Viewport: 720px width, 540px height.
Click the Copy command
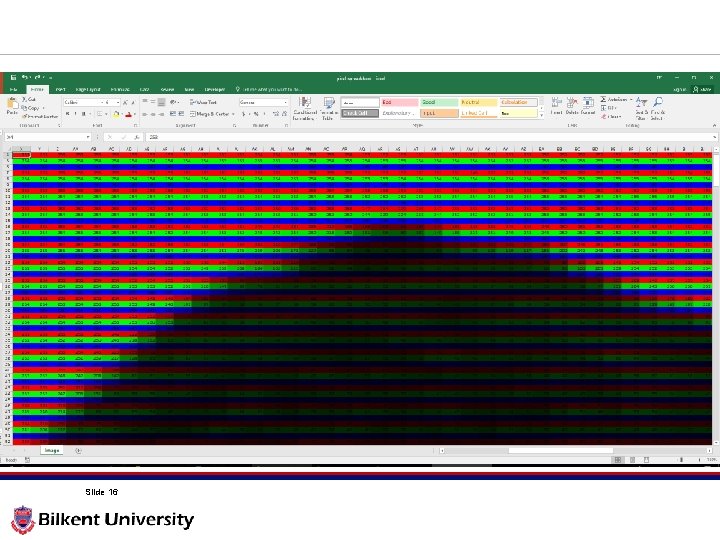pyautogui.click(x=31, y=108)
